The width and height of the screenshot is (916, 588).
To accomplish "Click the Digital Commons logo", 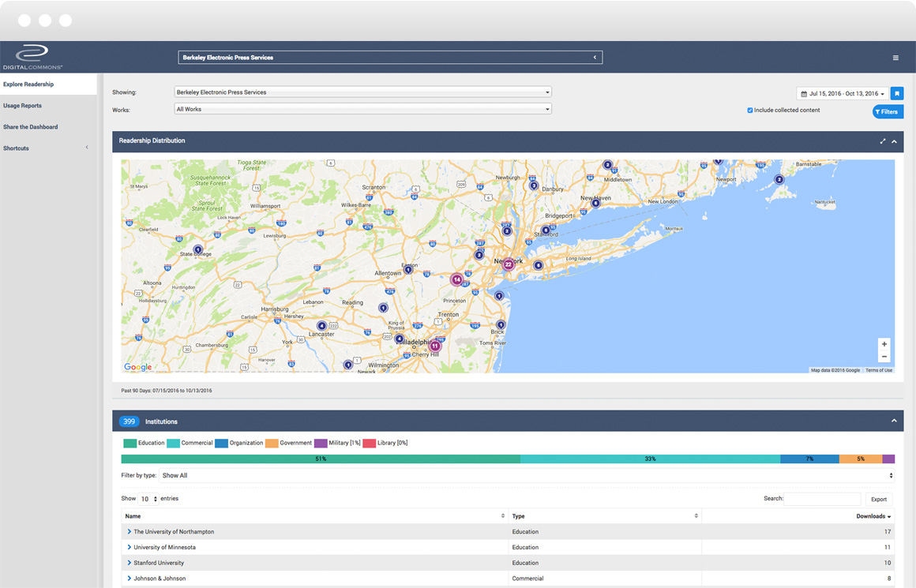I will (32, 57).
